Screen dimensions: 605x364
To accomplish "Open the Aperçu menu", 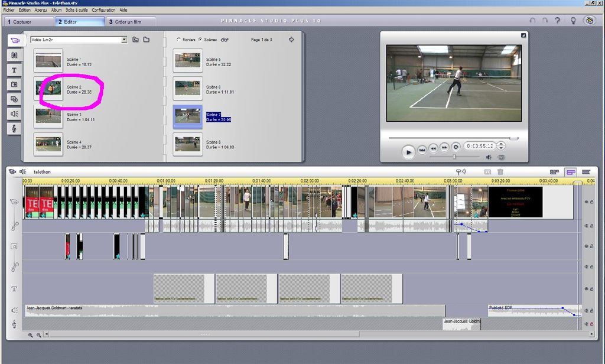I will coord(41,10).
